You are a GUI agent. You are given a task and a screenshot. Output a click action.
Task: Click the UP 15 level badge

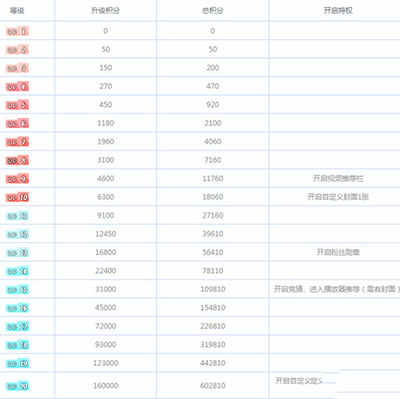click(x=17, y=289)
